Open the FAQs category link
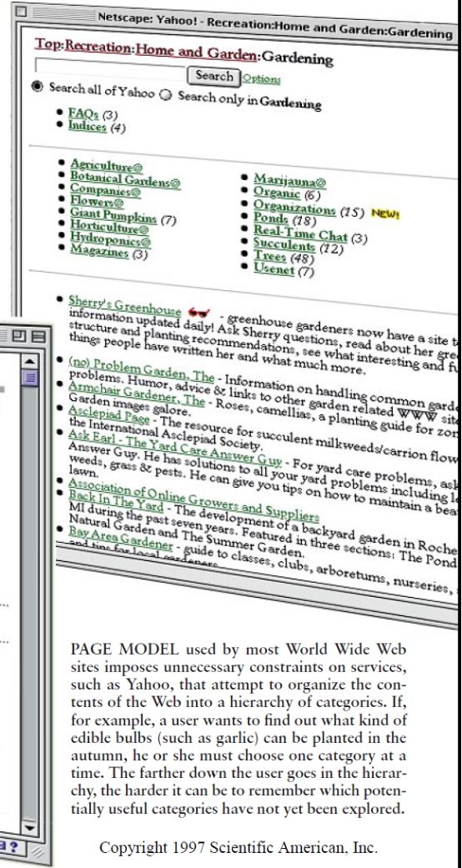 84,113
